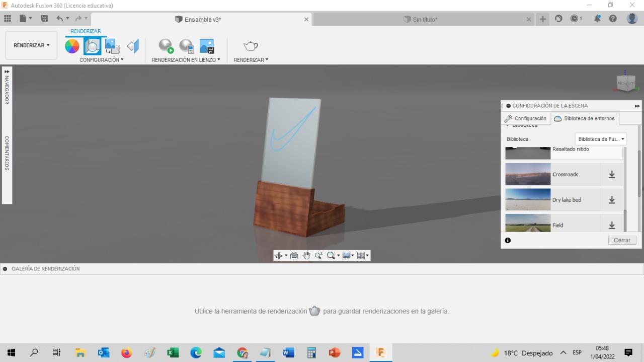
Task: Collapse CONFIGURACIÓN DE LA ESCENA dialog header
Action: pos(508,106)
